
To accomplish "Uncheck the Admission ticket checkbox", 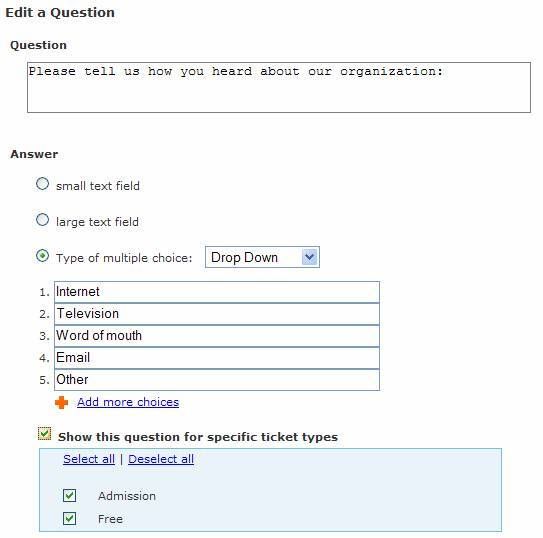I will click(x=69, y=495).
